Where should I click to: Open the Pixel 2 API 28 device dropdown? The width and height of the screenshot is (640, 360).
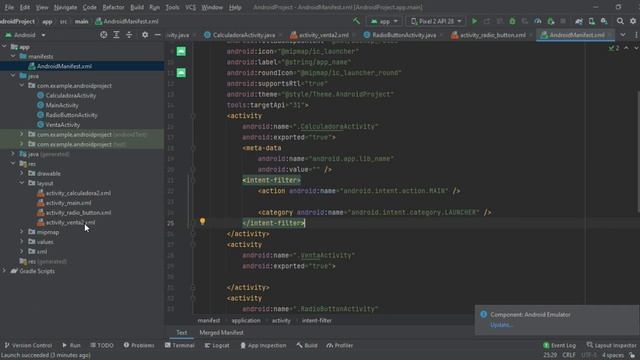click(436, 21)
